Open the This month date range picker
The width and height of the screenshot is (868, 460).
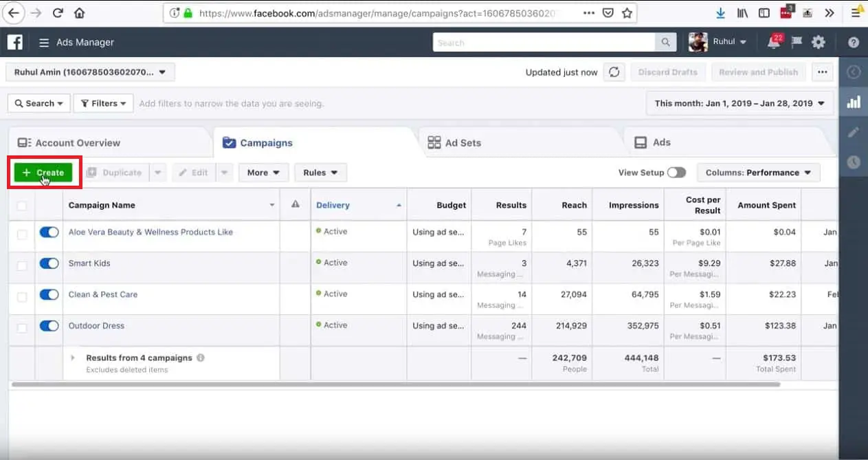tap(739, 103)
